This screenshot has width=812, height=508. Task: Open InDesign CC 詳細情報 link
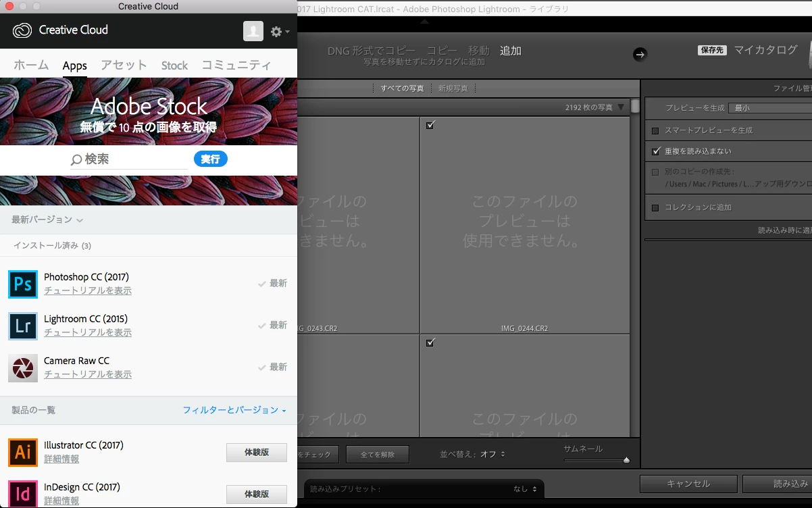[x=61, y=501]
